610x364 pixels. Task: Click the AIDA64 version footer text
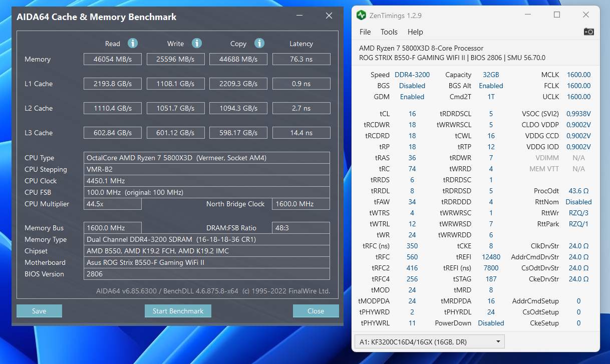(x=213, y=291)
